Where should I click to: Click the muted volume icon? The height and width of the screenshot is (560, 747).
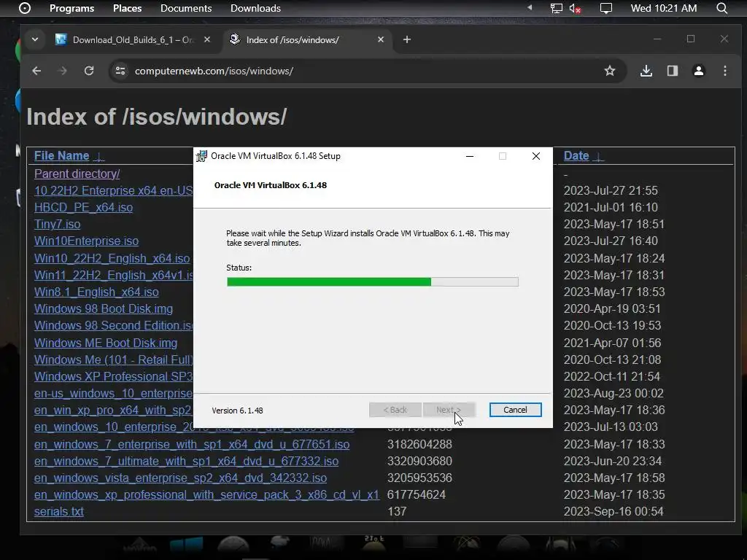[x=575, y=8]
